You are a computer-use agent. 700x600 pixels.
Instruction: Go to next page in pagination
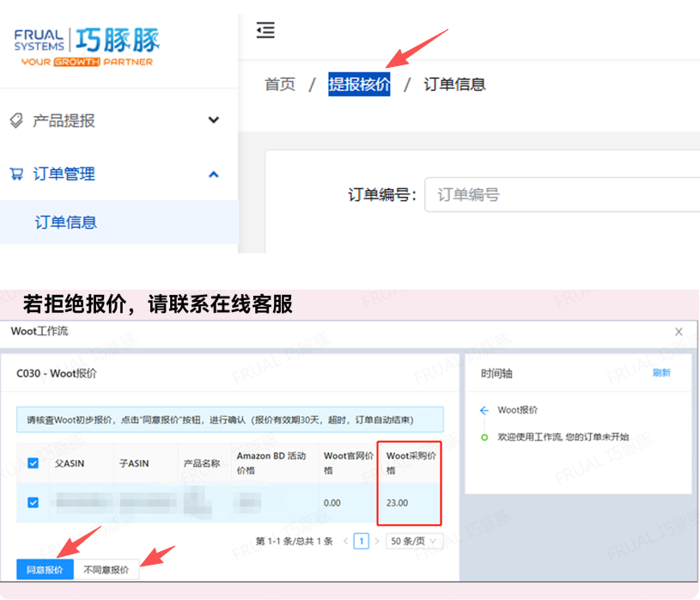pos(377,542)
